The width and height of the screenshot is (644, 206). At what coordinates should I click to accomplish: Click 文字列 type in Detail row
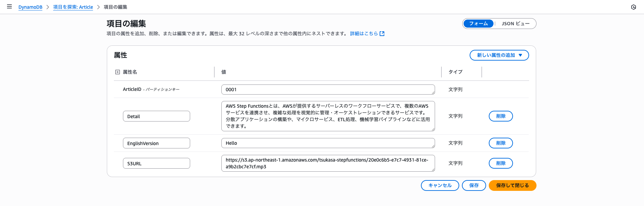456,116
